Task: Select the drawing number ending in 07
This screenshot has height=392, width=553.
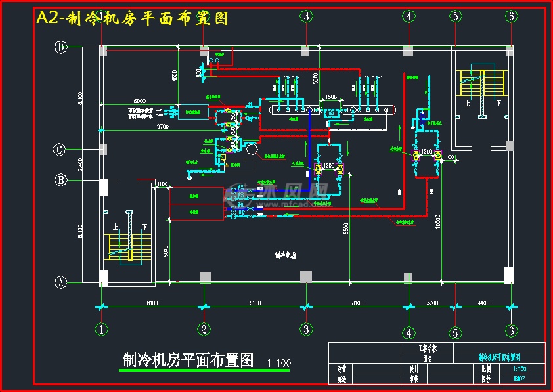Action: (x=520, y=379)
